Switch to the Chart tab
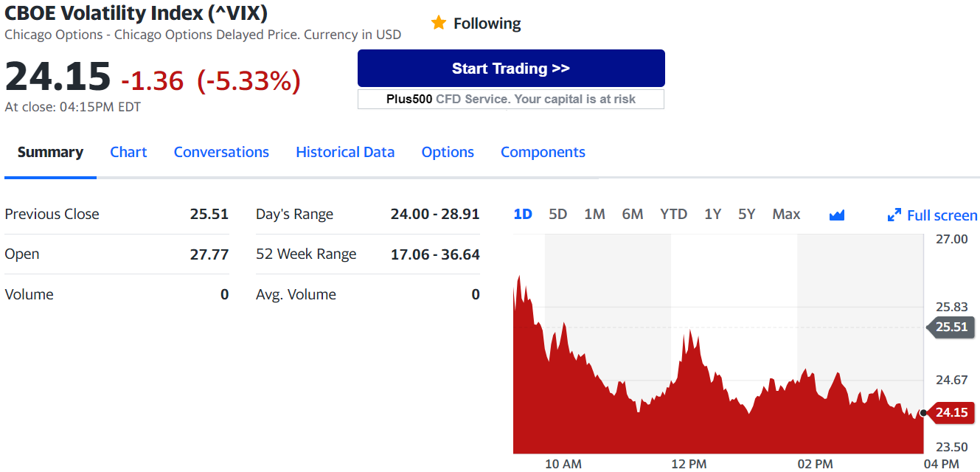The width and height of the screenshot is (980, 472). [128, 152]
